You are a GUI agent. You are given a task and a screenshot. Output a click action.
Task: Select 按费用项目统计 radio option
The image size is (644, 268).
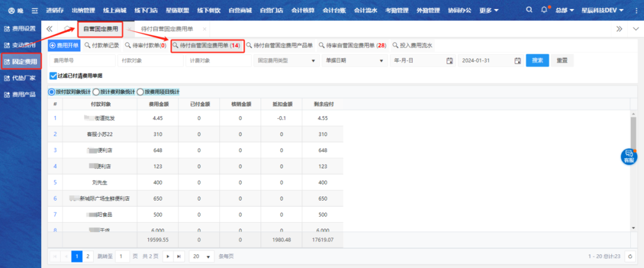coord(141,92)
